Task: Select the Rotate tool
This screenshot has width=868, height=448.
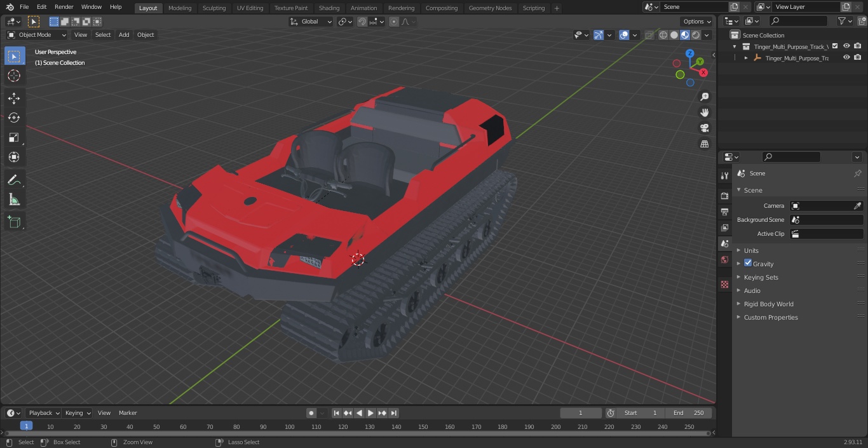Action: pyautogui.click(x=14, y=118)
